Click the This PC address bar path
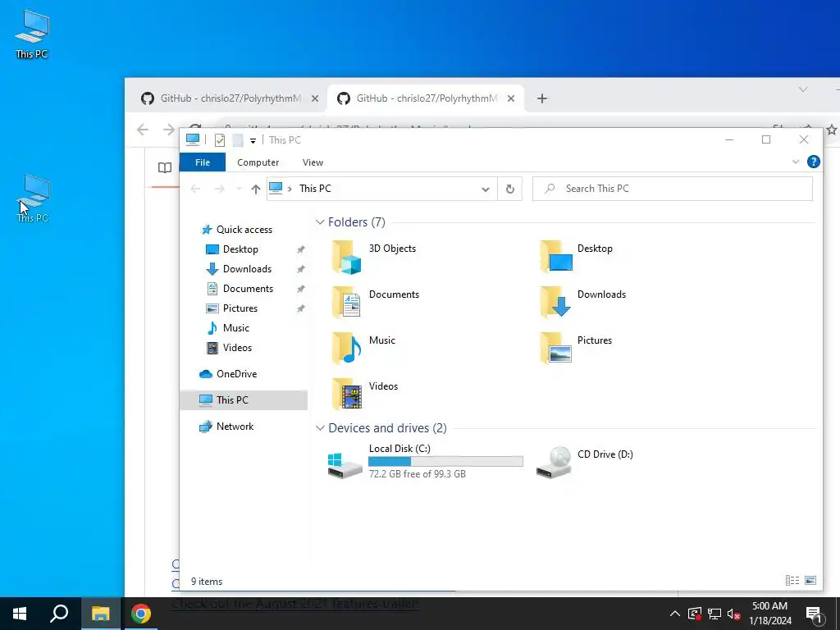 [x=315, y=189]
